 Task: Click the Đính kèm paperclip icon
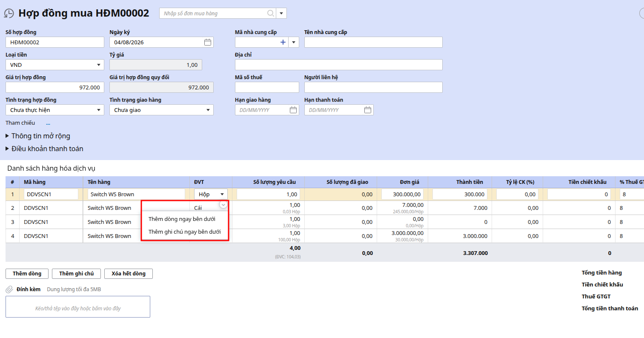coord(9,289)
